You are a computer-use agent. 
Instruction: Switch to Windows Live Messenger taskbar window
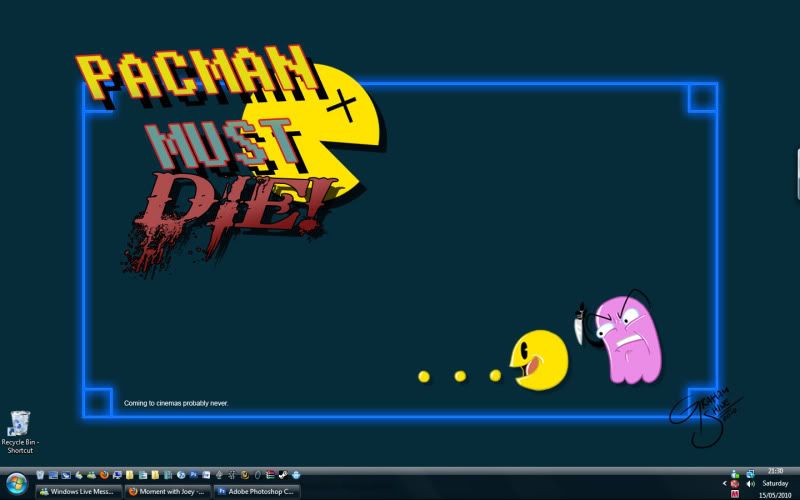[x=79, y=492]
